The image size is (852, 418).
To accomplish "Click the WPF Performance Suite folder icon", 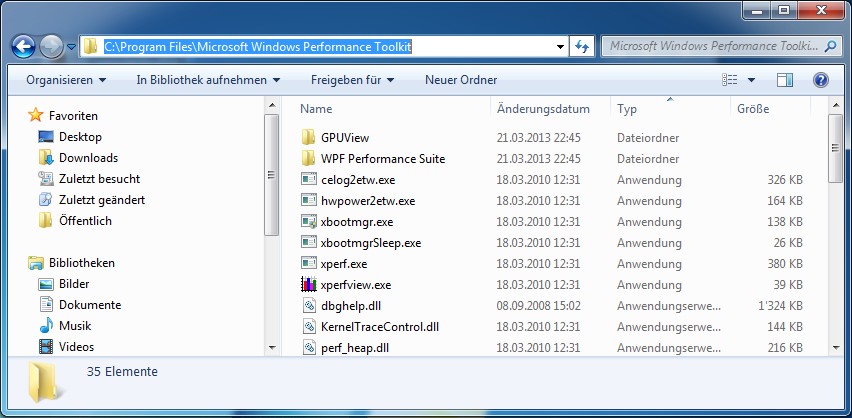I will click(x=309, y=159).
